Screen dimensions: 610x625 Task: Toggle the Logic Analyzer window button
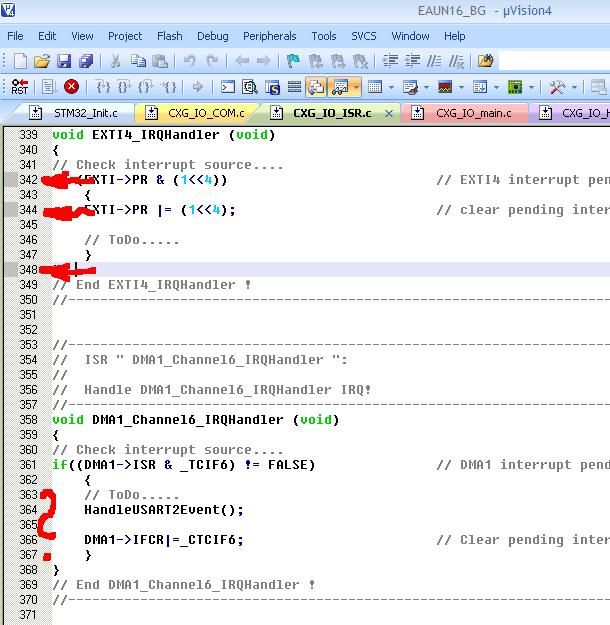tap(445, 87)
